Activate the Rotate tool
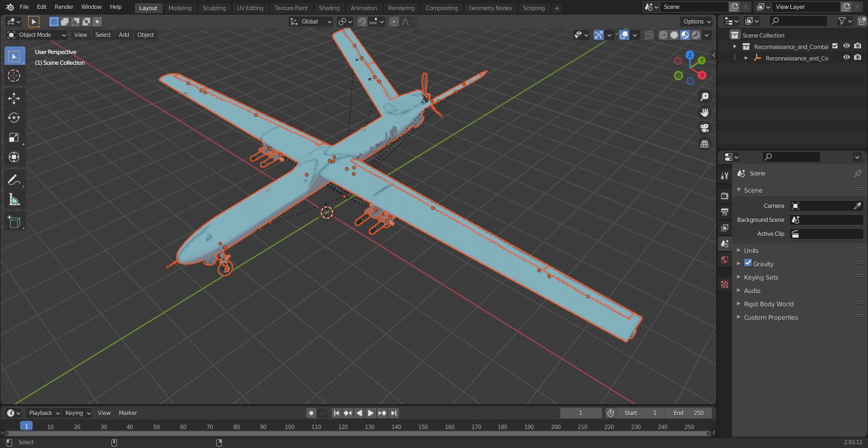 point(14,118)
